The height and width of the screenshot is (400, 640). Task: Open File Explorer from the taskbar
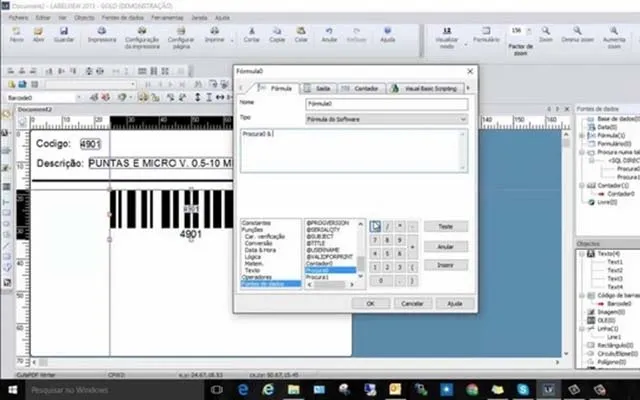coord(293,390)
